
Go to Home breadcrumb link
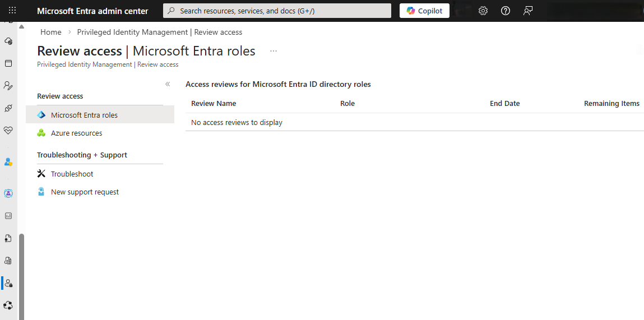coord(50,32)
